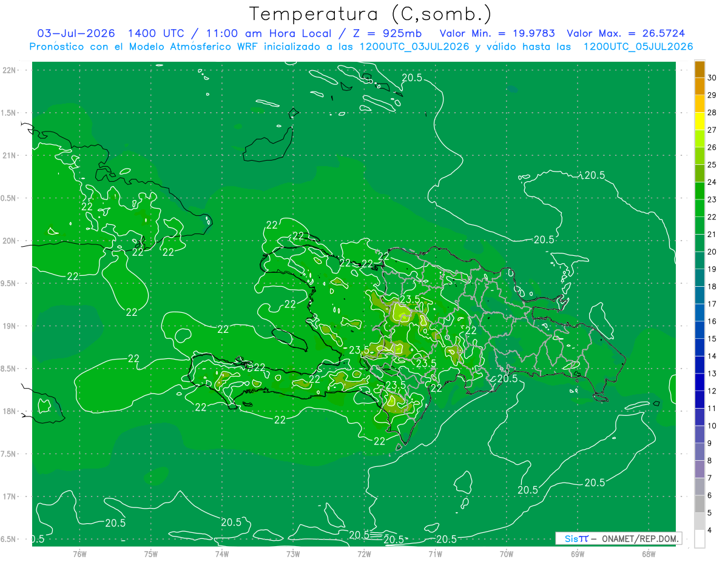This screenshot has height=562, width=728.
Task: Click the 'Valor Max. = 26.5724' text
Action: (625, 33)
